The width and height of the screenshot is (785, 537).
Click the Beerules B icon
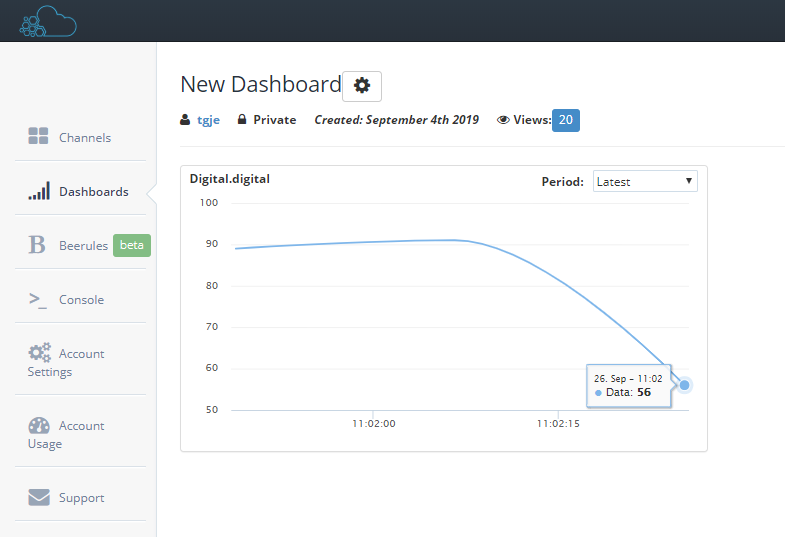coord(37,245)
